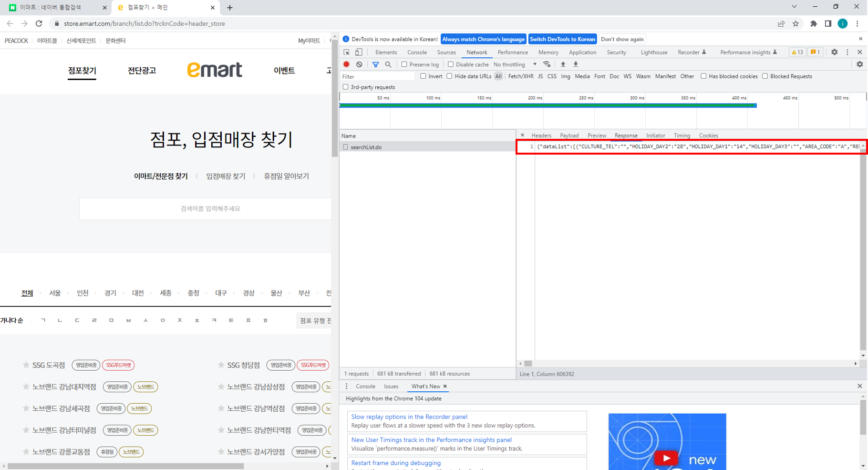The image size is (868, 470).
Task: Focus the network Filter text field
Action: 378,76
